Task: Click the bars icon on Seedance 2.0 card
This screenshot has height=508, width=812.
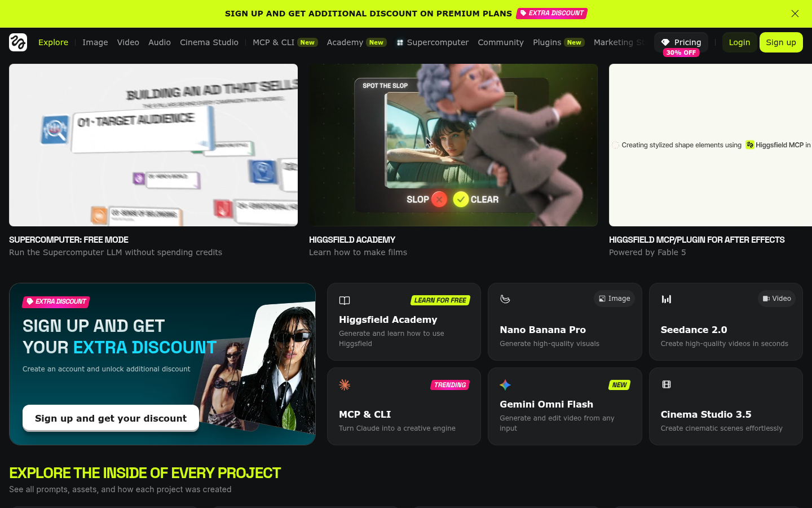Action: (x=667, y=299)
